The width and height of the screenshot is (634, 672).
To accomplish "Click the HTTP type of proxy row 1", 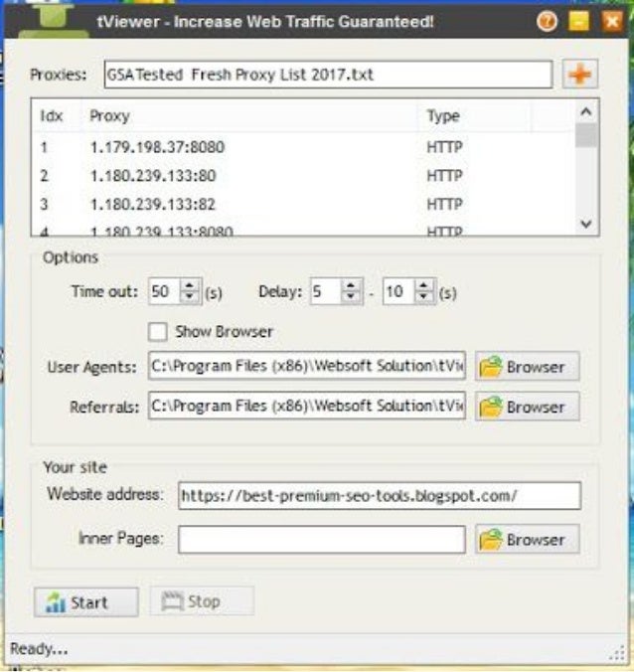I will click(444, 147).
